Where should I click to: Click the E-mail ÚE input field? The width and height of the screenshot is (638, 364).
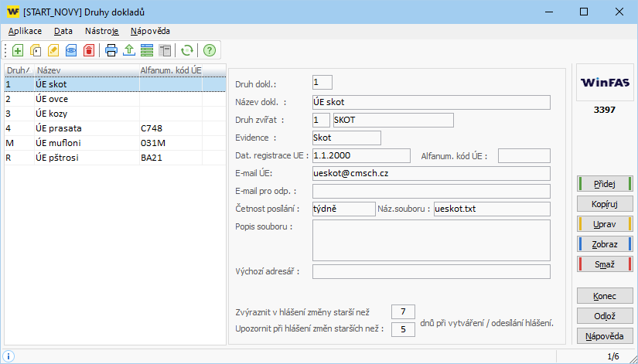click(x=430, y=173)
